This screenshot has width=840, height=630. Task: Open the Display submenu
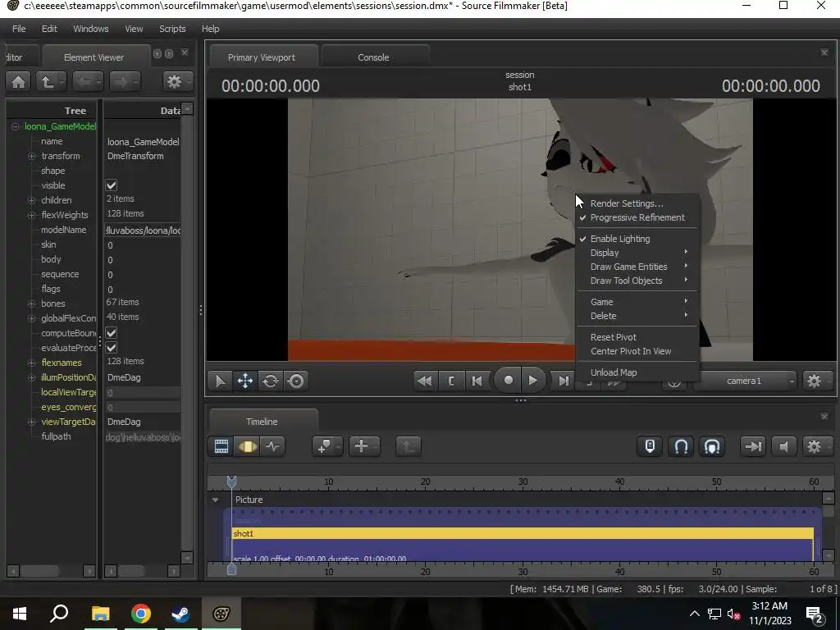point(637,253)
